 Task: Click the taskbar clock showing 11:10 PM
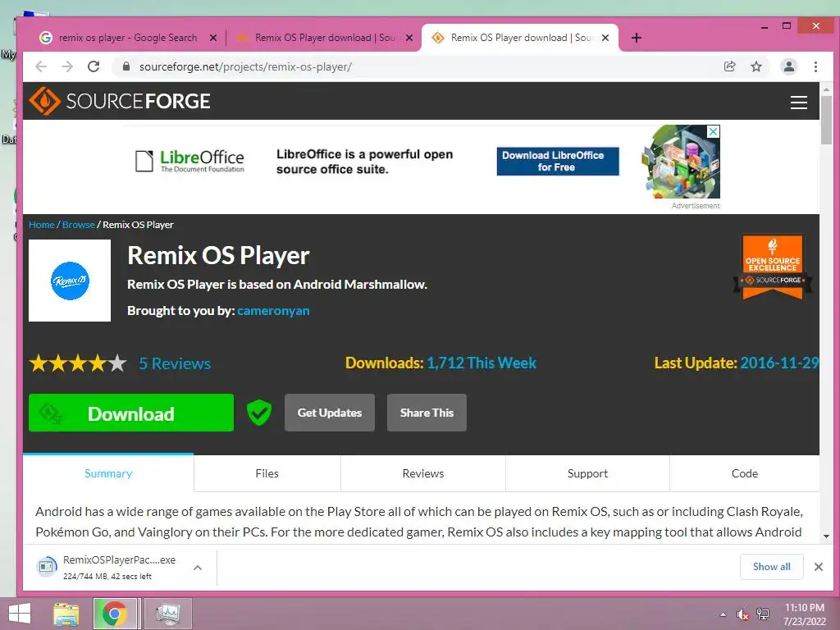click(804, 614)
